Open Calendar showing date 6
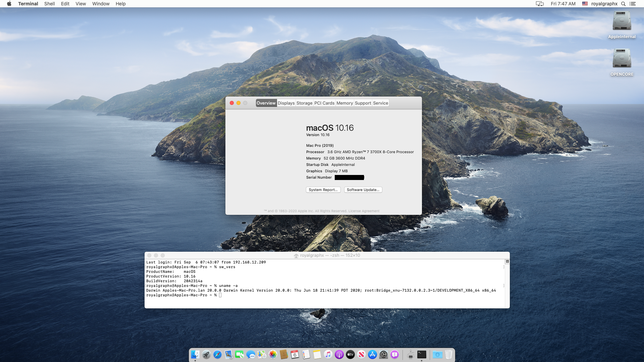Viewport: 644px width, 362px height. point(295,354)
